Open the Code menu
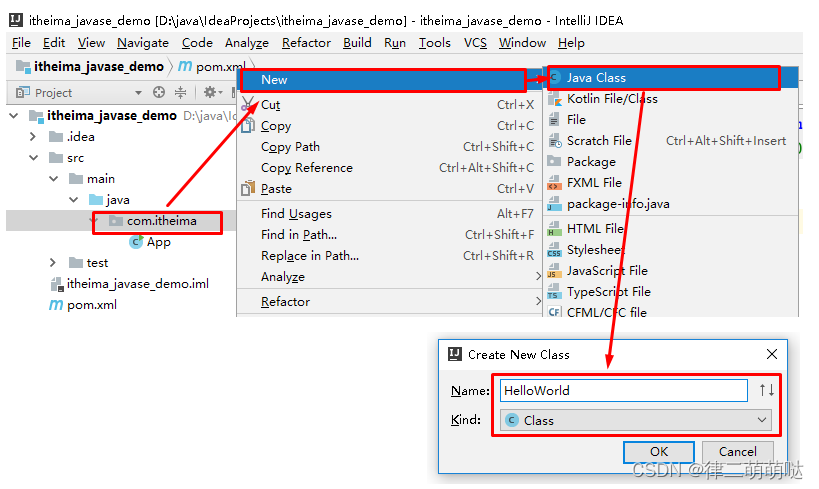The width and height of the screenshot is (819, 489). coord(197,43)
